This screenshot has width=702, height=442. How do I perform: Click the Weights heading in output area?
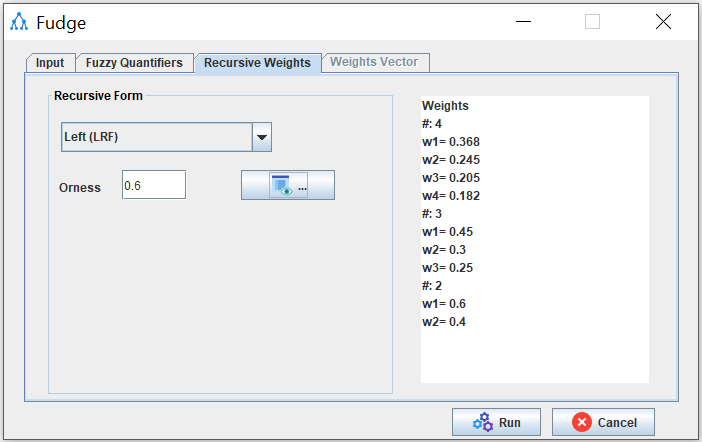coord(445,105)
